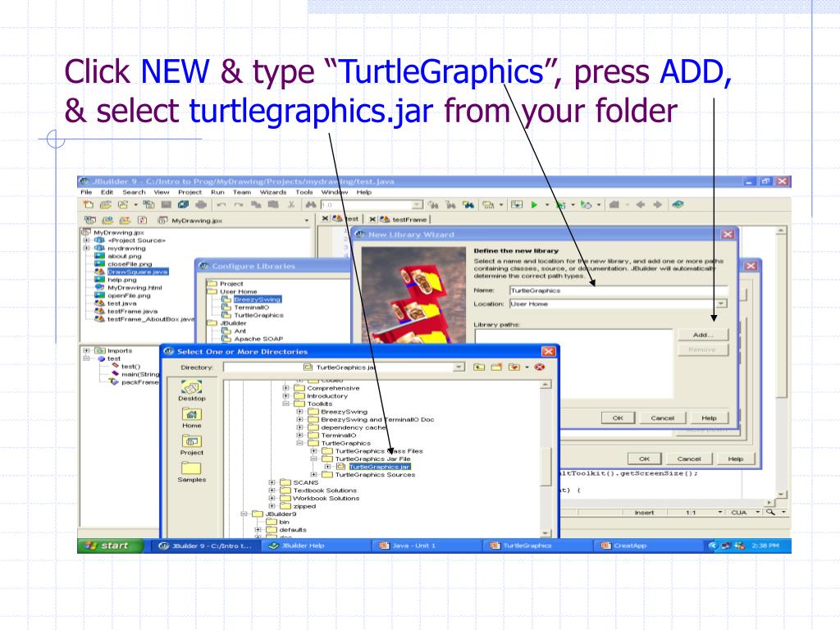840x630 pixels.
Task: Open the Directory path dropdown
Action: (x=459, y=367)
